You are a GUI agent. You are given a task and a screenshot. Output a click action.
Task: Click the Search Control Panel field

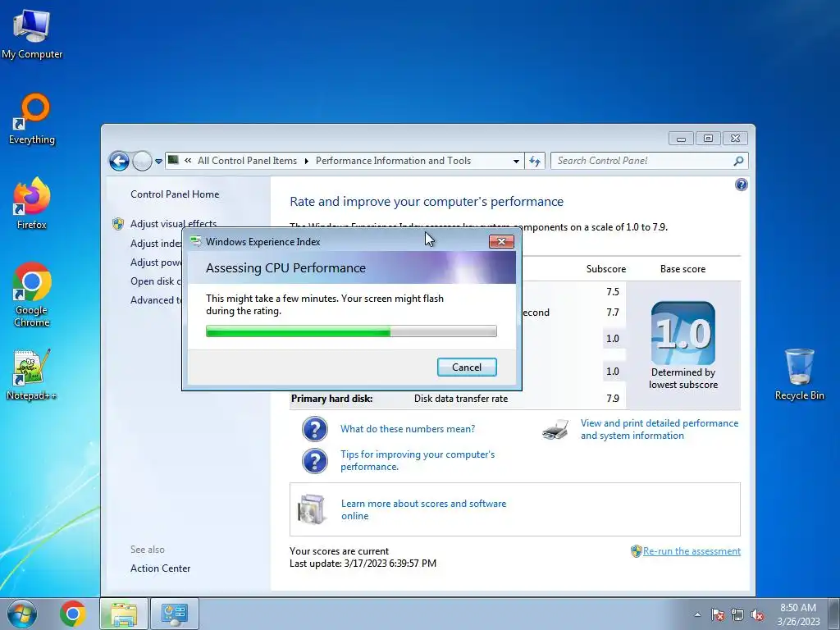pyautogui.click(x=650, y=161)
